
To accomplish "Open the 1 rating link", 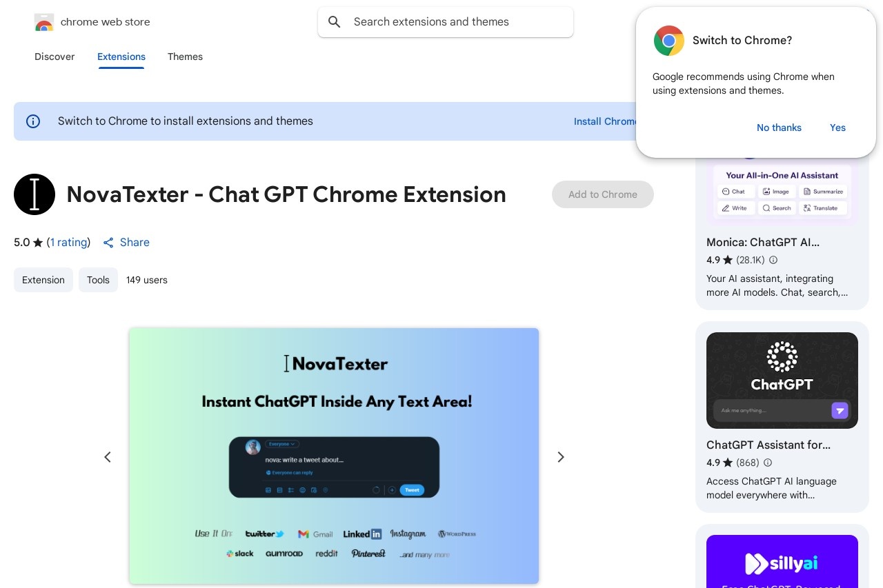I will (69, 243).
